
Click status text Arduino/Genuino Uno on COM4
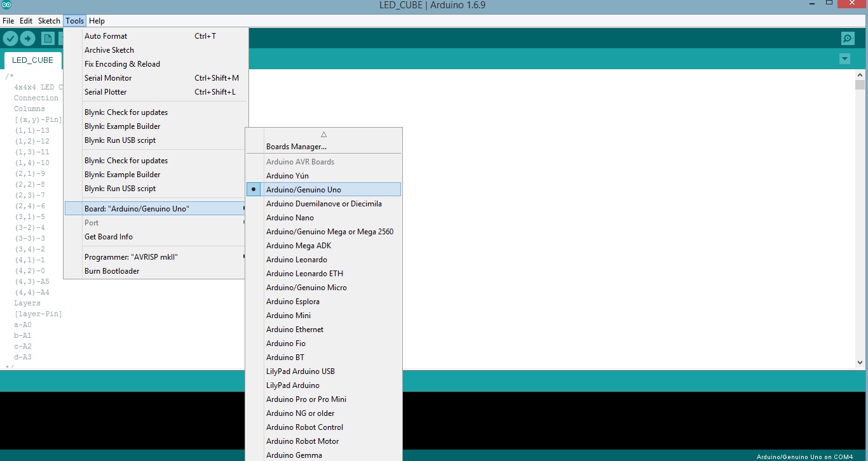pos(804,457)
